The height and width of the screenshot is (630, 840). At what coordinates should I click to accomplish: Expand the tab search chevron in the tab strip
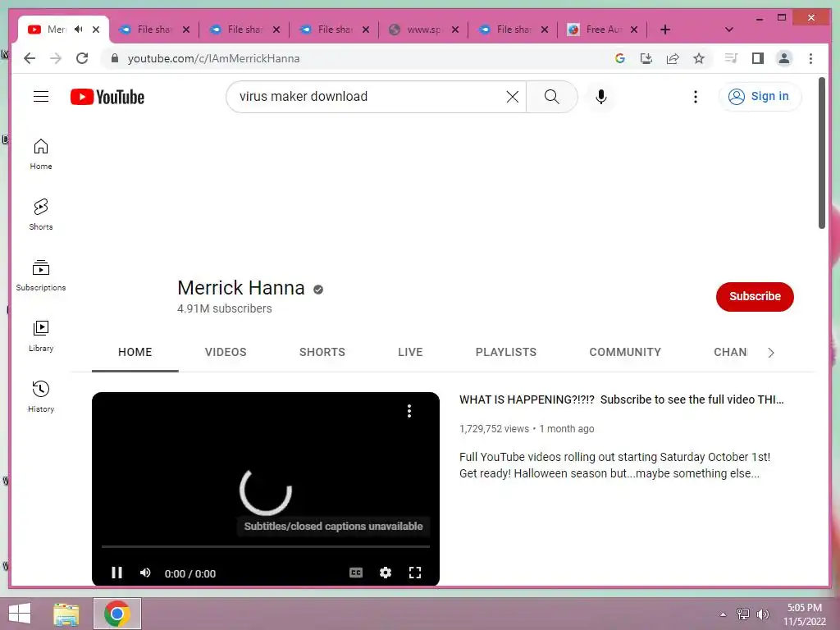[x=728, y=30]
